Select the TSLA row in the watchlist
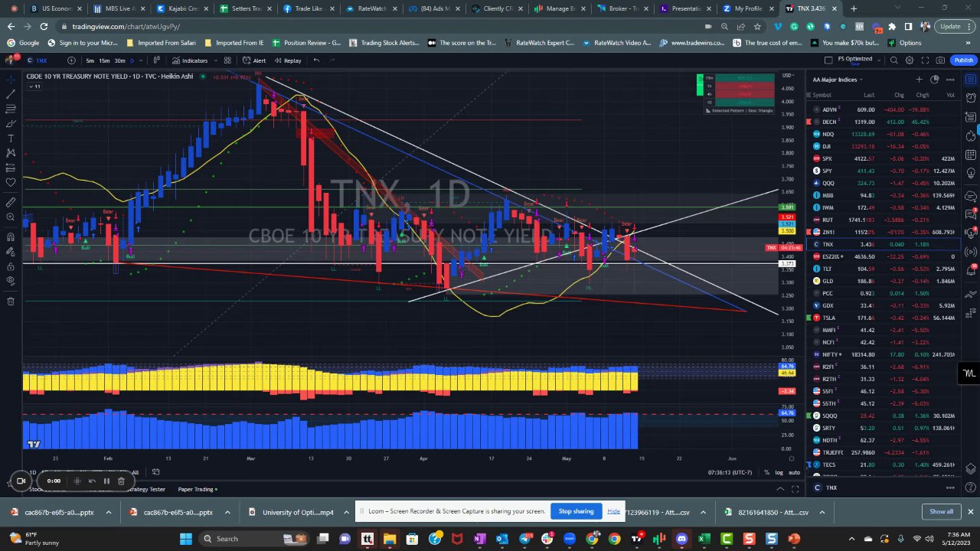 (x=884, y=318)
